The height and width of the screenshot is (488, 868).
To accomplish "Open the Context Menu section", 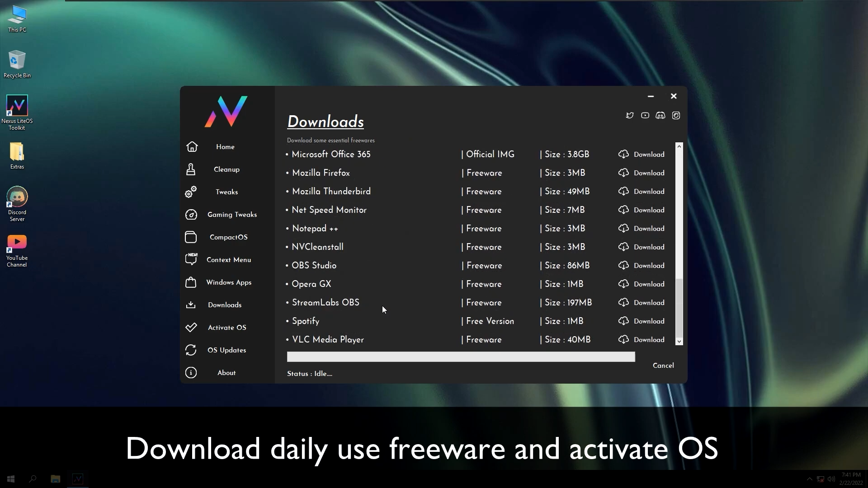I will coord(229,260).
